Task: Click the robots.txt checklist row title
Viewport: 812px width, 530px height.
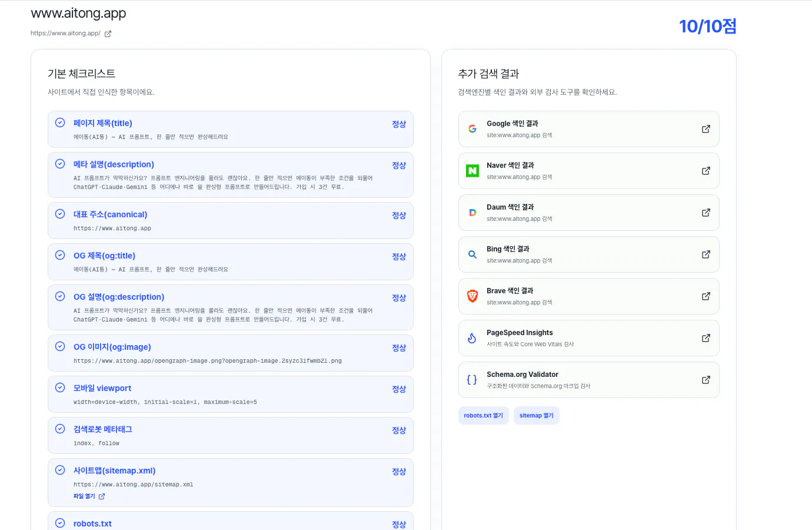Action: pyautogui.click(x=92, y=524)
